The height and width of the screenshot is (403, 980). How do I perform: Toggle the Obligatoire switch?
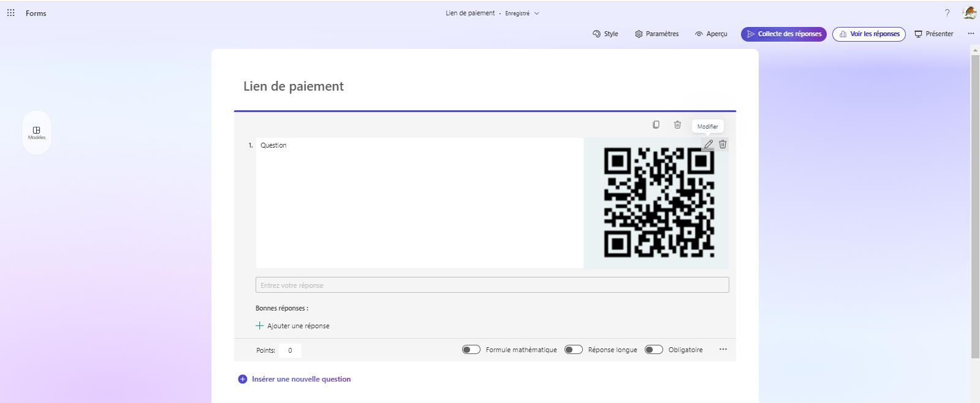[x=653, y=350]
